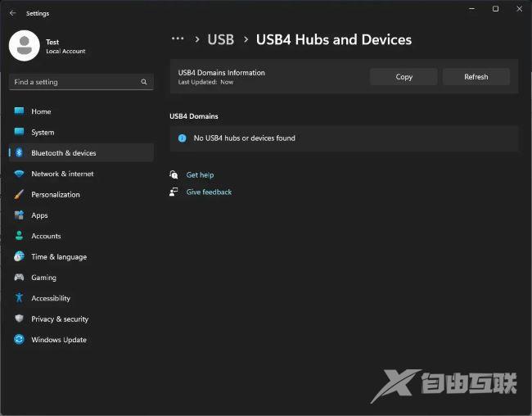Open Accessibility settings
This screenshot has height=416, width=532.
(x=81, y=298)
